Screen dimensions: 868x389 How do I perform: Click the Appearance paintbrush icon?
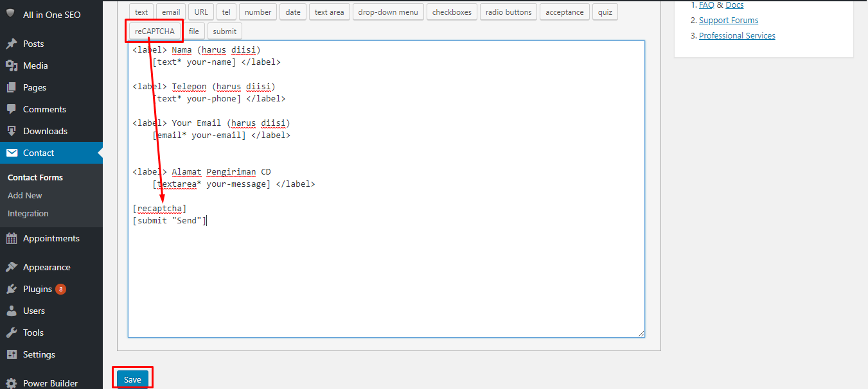click(x=12, y=268)
